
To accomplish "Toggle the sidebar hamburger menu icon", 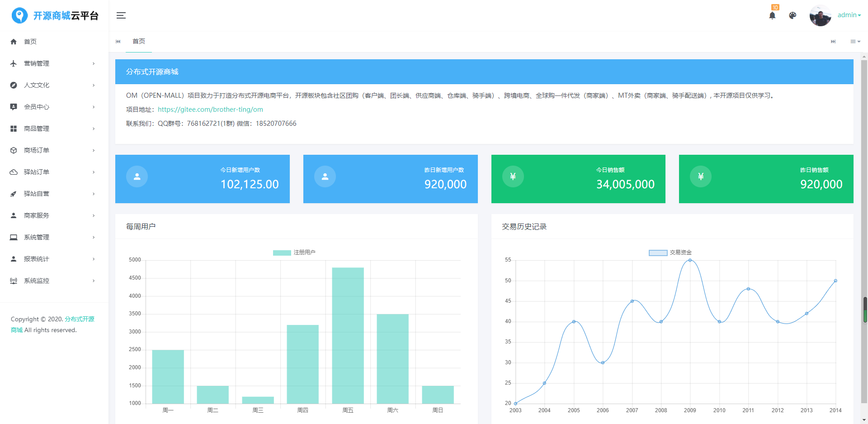I will 121,15.
